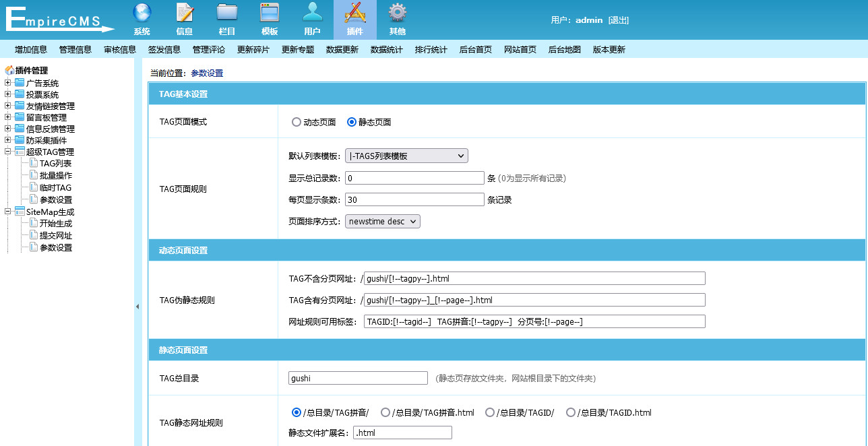This screenshot has height=446, width=868.
Task: Expand the 留言板管理 tree node
Action: 8,117
